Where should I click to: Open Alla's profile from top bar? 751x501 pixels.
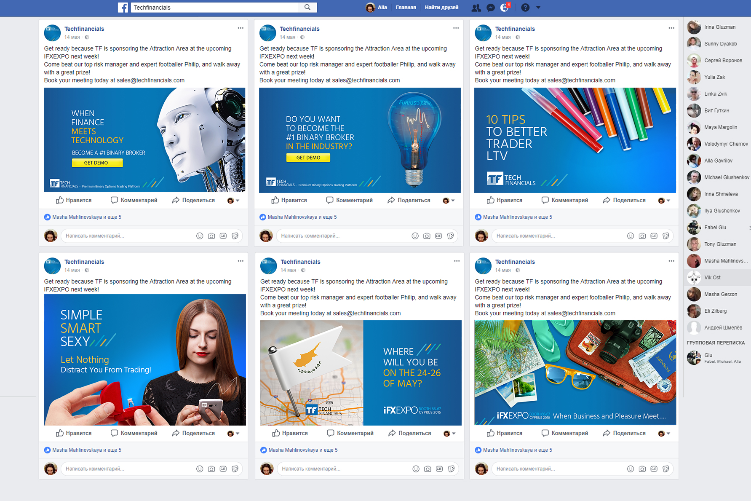pyautogui.click(x=376, y=7)
